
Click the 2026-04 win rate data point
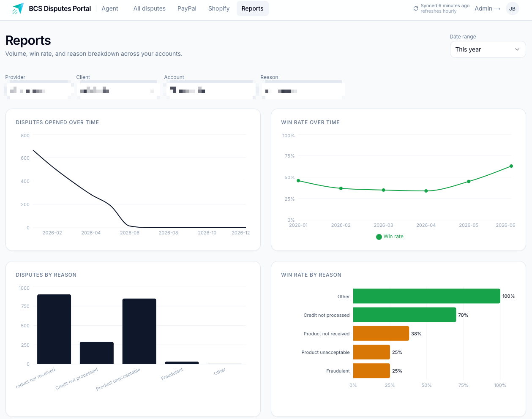pyautogui.click(x=426, y=191)
